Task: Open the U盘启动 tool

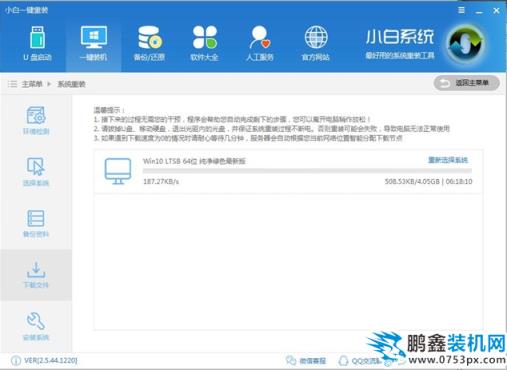Action: tap(37, 44)
